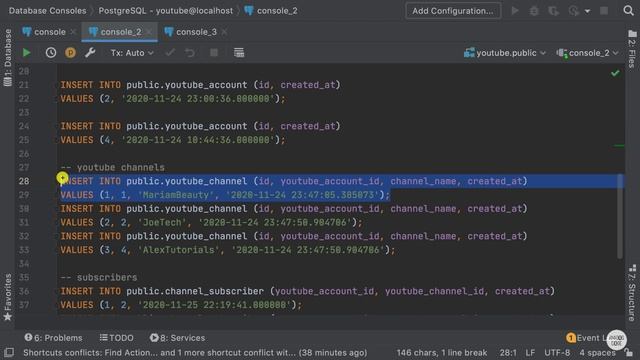The height and width of the screenshot is (360, 640).
Task: Click the top toolbar Debug bug icon
Action: coord(534,11)
